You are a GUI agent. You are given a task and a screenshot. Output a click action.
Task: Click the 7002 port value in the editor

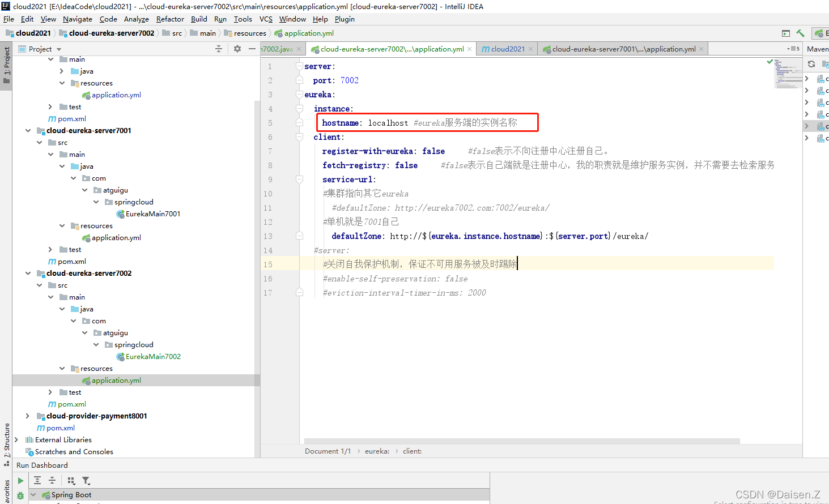350,80
